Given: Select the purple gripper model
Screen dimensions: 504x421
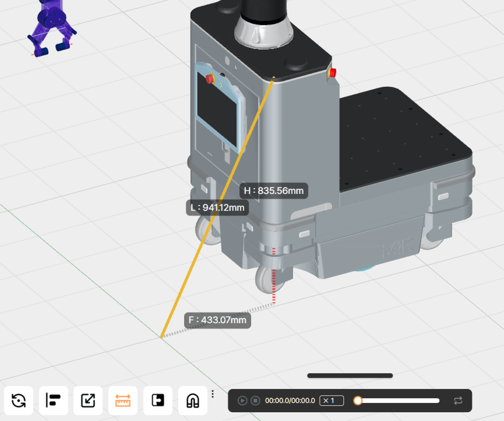Looking at the screenshot, I should (52, 28).
